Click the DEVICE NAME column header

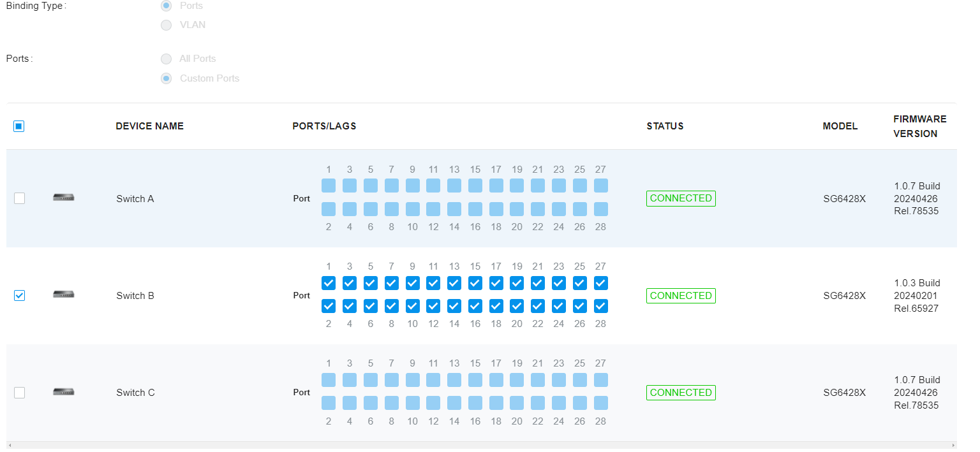(150, 126)
